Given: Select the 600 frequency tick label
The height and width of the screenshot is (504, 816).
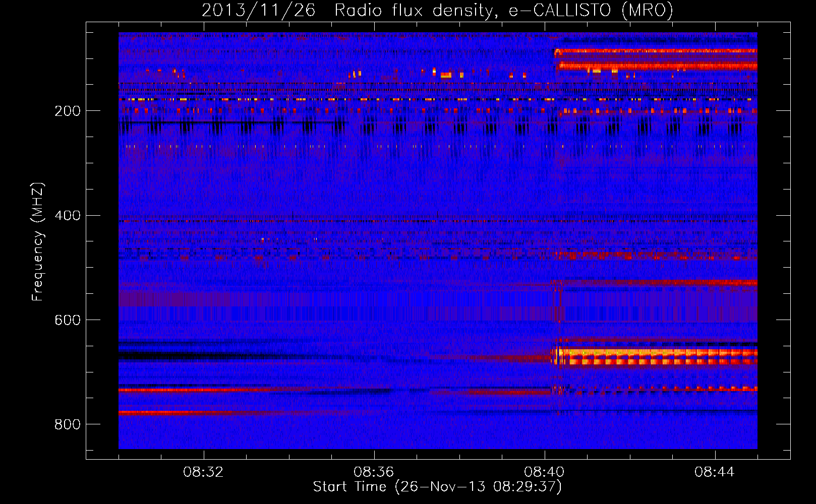Looking at the screenshot, I should [68, 320].
